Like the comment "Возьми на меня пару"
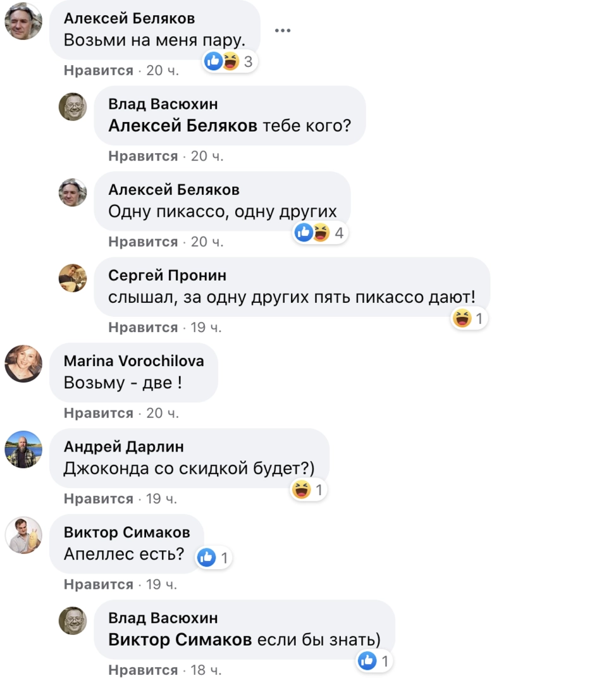616x683 pixels. [x=99, y=71]
